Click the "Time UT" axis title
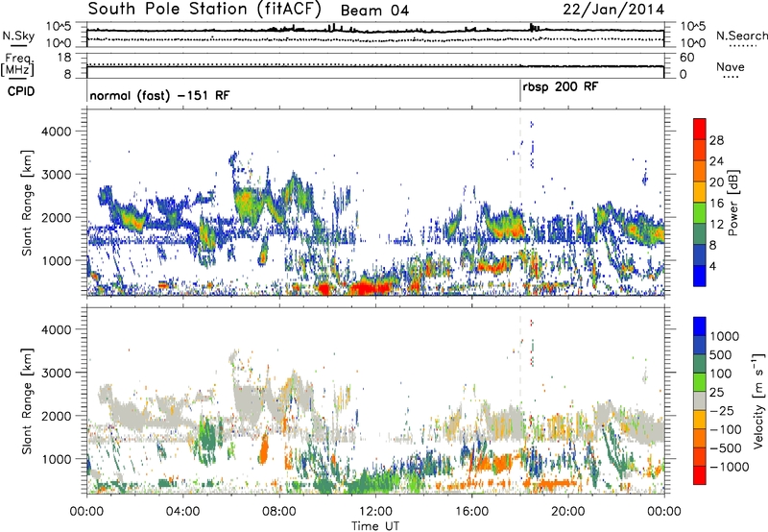The image size is (768, 532). 375,525
